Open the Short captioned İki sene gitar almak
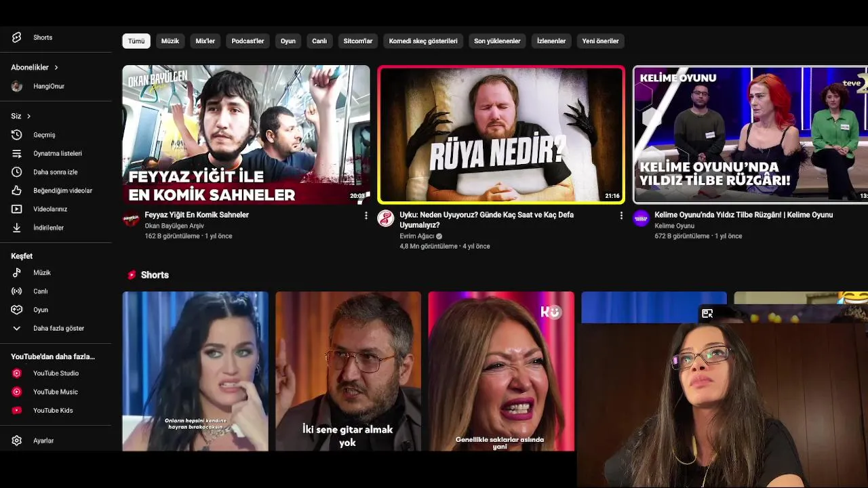 point(348,371)
